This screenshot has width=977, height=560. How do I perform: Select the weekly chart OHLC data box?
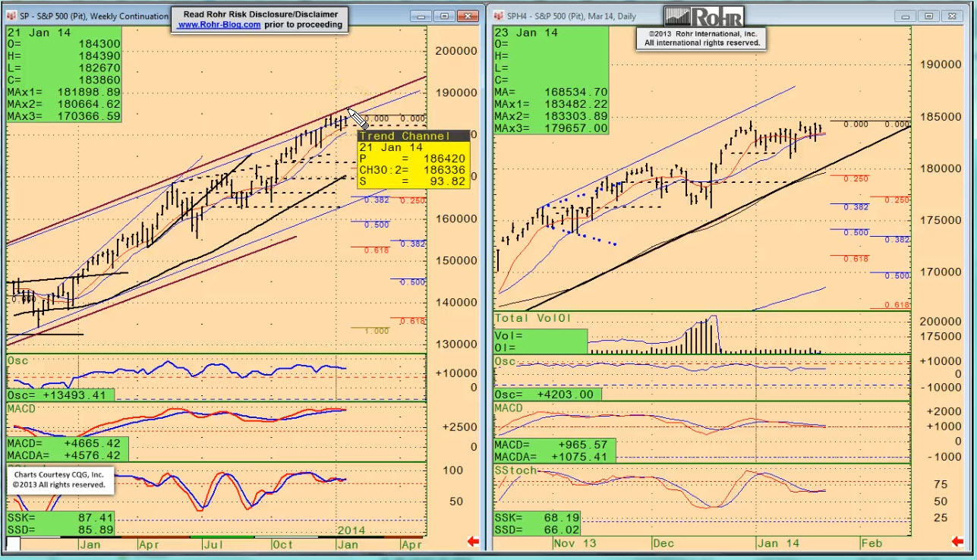pos(64,74)
